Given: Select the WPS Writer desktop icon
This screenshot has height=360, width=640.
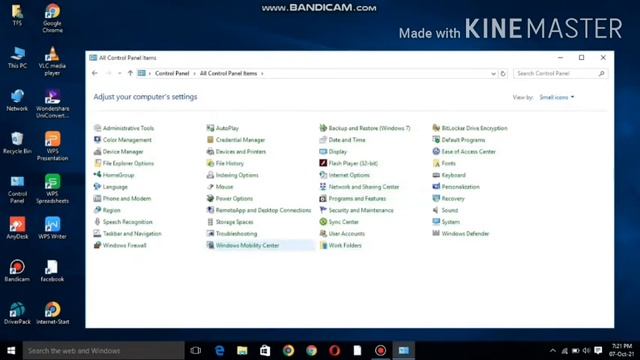Looking at the screenshot, I should pos(52,228).
